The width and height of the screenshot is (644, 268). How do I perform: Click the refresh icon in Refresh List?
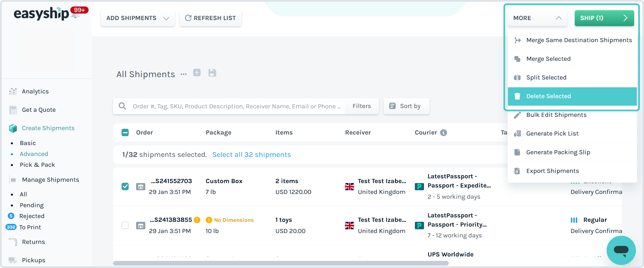tap(188, 18)
